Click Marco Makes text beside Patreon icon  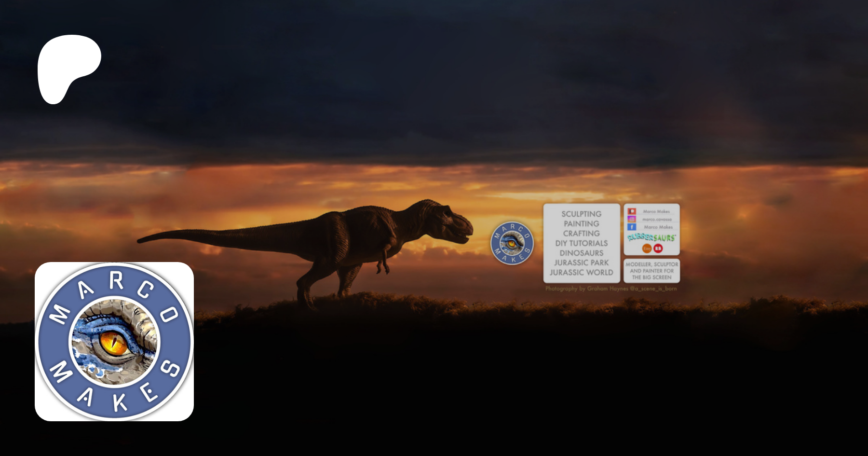coord(656,211)
